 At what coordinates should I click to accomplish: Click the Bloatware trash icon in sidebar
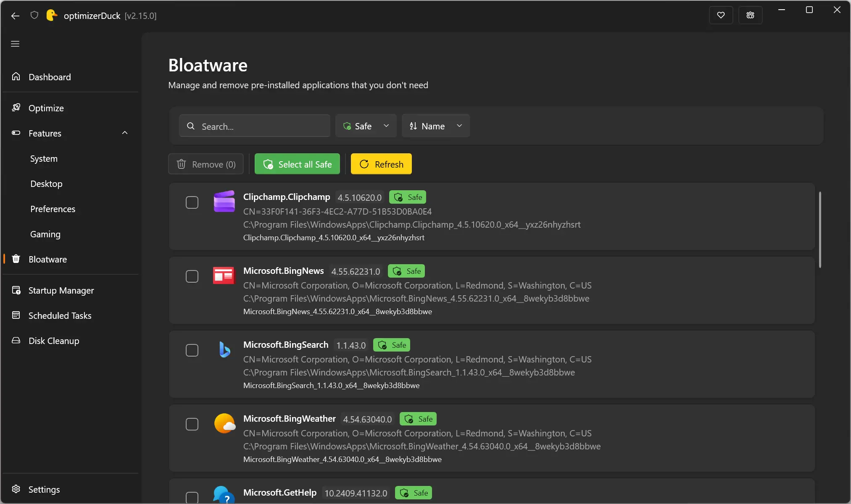coord(16,259)
